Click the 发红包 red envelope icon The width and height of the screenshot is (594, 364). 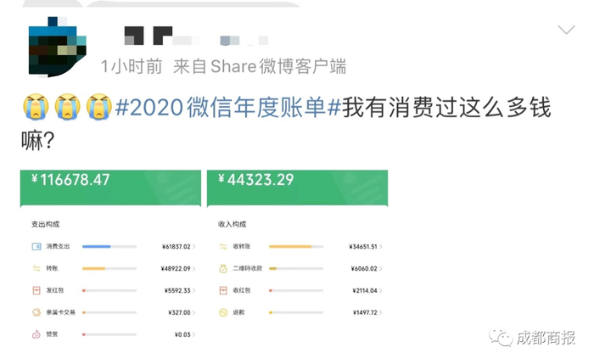coord(36,290)
